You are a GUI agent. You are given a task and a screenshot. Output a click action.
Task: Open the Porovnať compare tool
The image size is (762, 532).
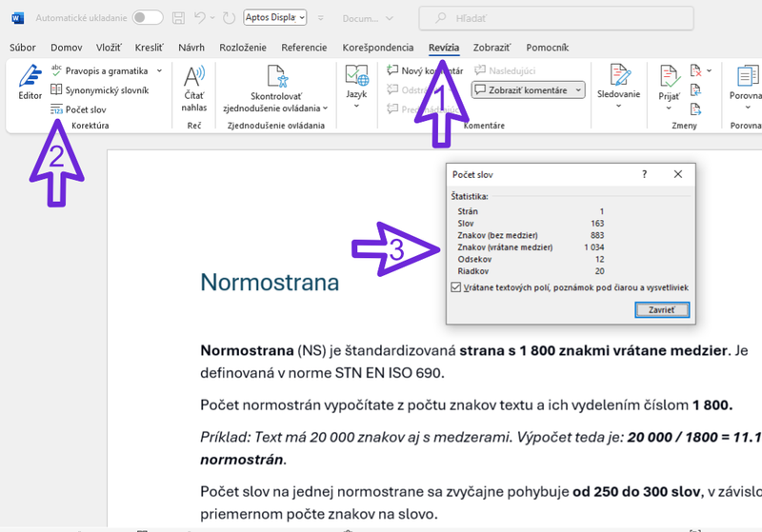pyautogui.click(x=748, y=88)
